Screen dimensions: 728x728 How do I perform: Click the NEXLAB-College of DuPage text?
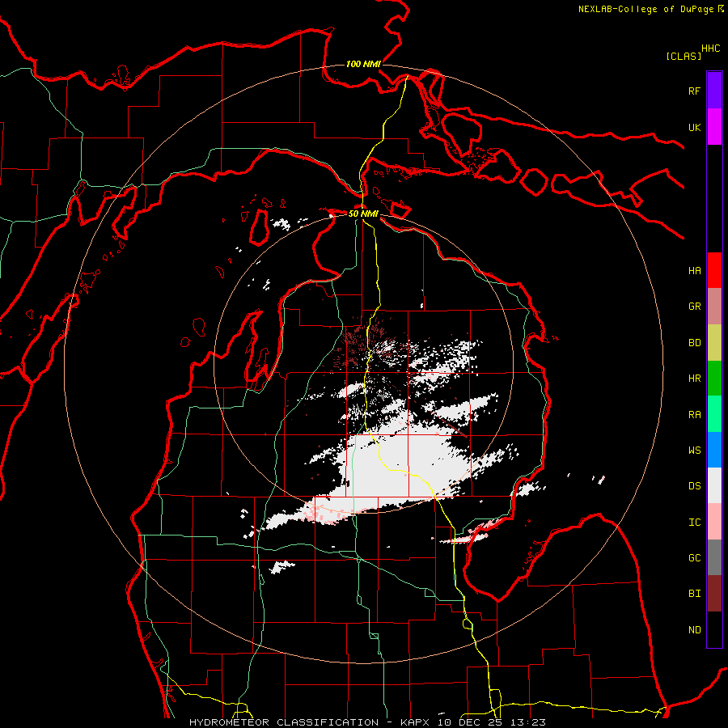tap(645, 9)
